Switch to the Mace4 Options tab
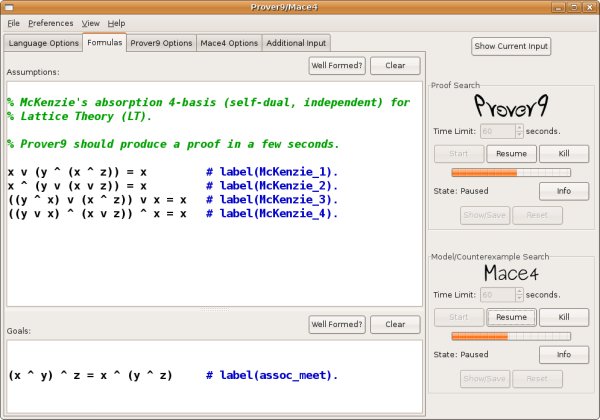Image resolution: width=600 pixels, height=420 pixels. click(229, 43)
